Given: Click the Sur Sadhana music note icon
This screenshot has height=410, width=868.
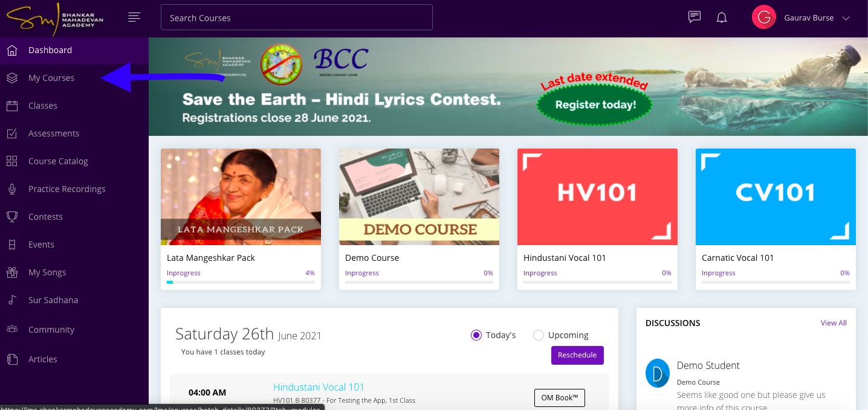Looking at the screenshot, I should (12, 300).
